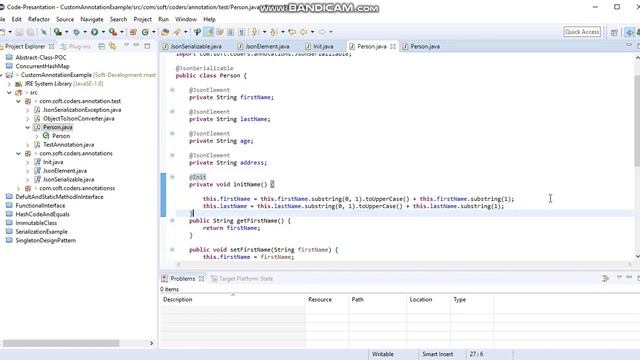Open the Target Platform State tab
640x360 pixels.
[x=242, y=279]
